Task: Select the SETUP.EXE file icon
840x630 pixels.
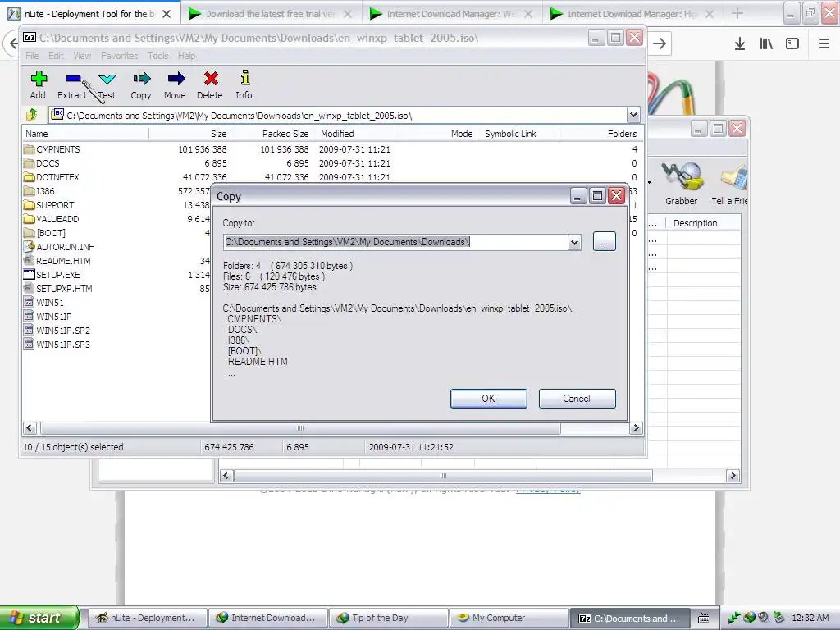Action: click(29, 274)
